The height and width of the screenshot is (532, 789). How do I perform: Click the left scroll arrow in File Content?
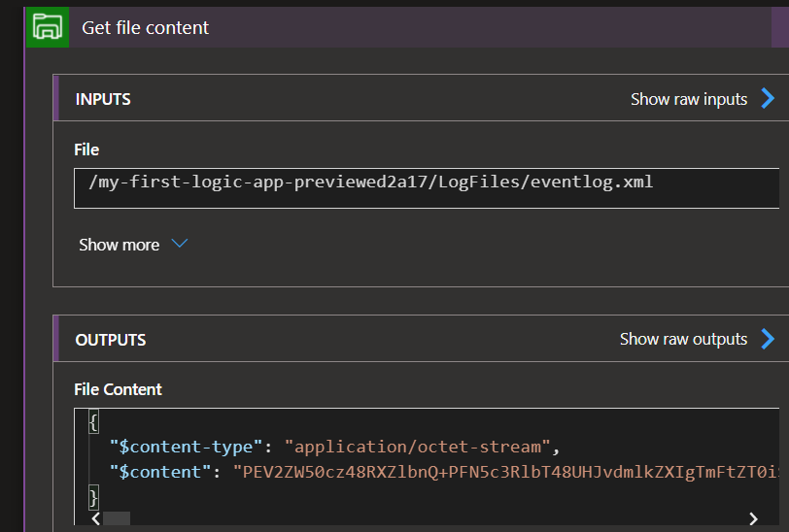pos(94,519)
